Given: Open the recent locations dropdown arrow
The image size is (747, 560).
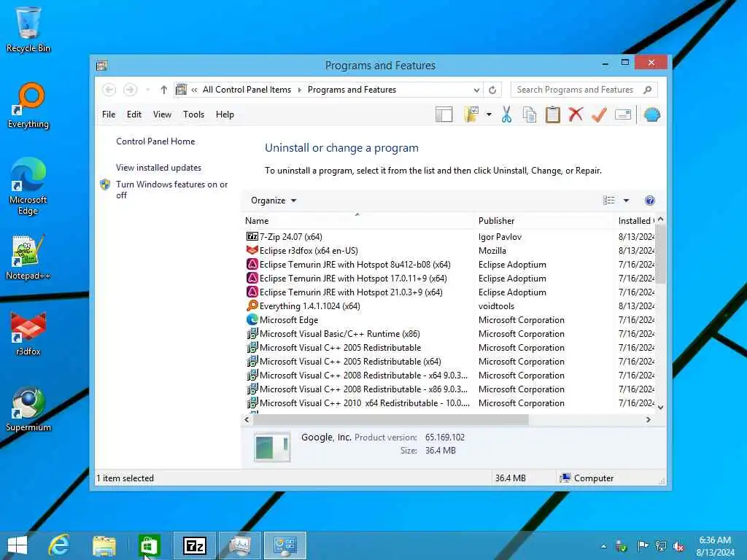Looking at the screenshot, I should click(147, 90).
